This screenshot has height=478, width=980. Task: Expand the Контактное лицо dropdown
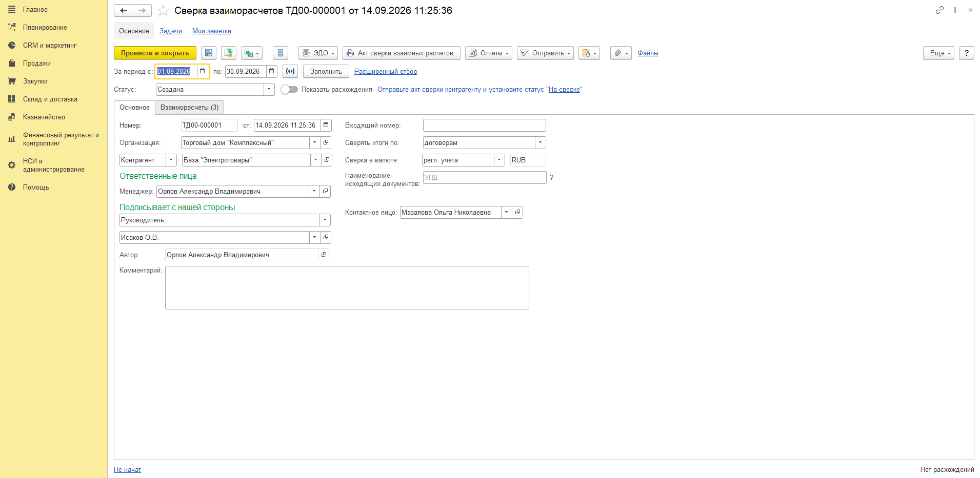point(507,212)
